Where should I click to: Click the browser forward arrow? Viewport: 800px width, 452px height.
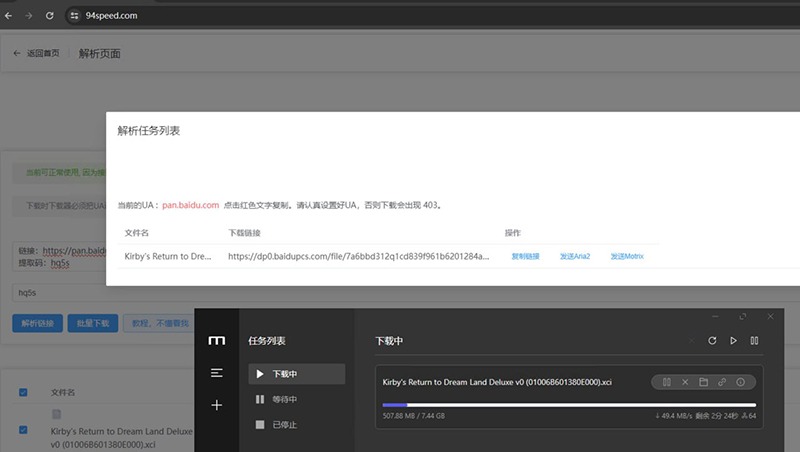(x=29, y=16)
